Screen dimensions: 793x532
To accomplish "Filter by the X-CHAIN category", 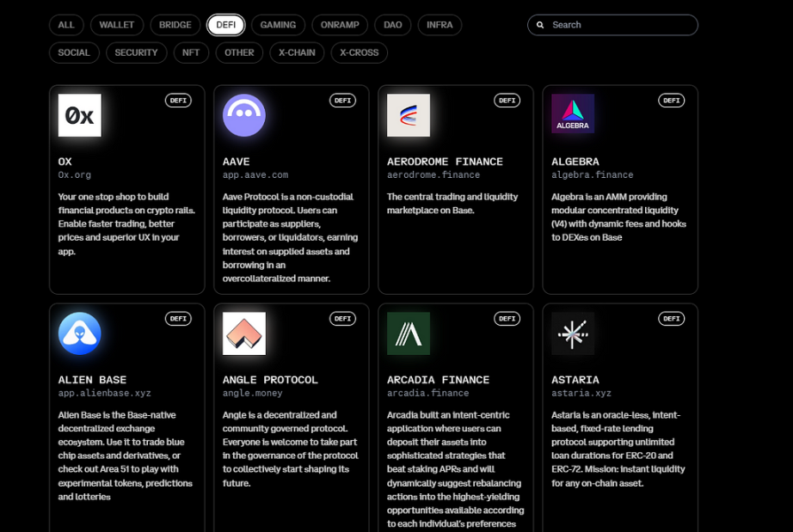I will click(297, 52).
